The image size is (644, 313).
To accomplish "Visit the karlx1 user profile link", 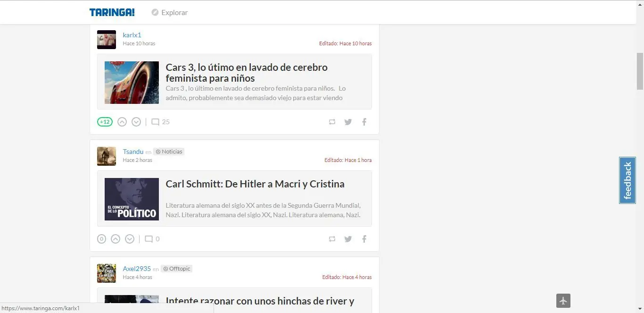I will click(x=132, y=35).
